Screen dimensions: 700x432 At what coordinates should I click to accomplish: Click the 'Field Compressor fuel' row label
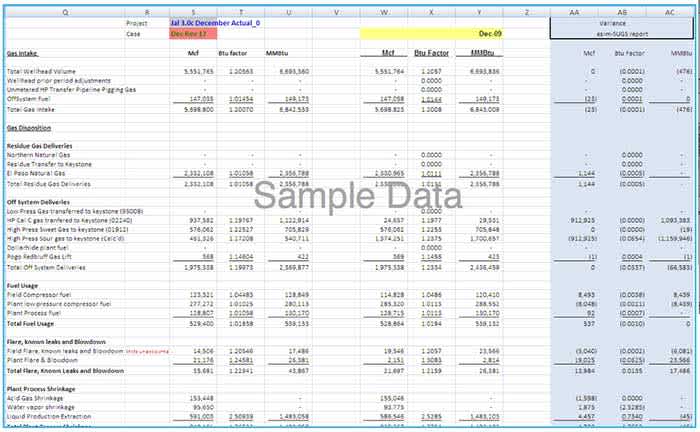(x=39, y=295)
